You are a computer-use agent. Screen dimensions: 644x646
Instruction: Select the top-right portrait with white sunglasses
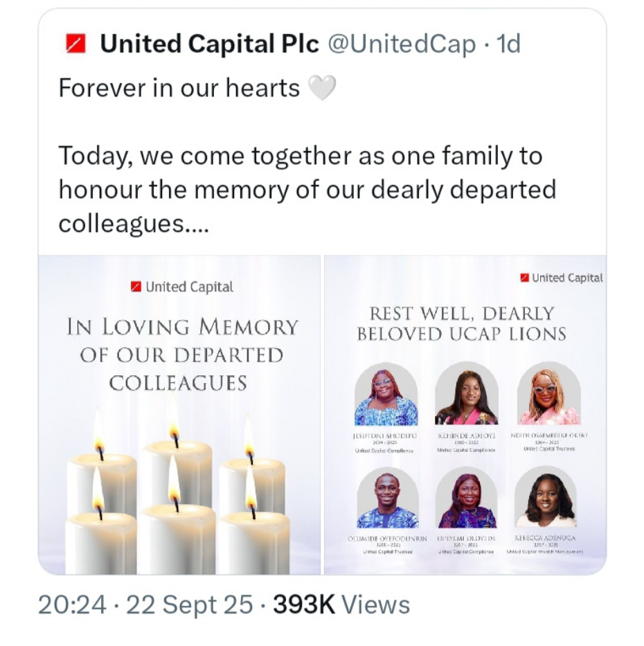point(548,395)
